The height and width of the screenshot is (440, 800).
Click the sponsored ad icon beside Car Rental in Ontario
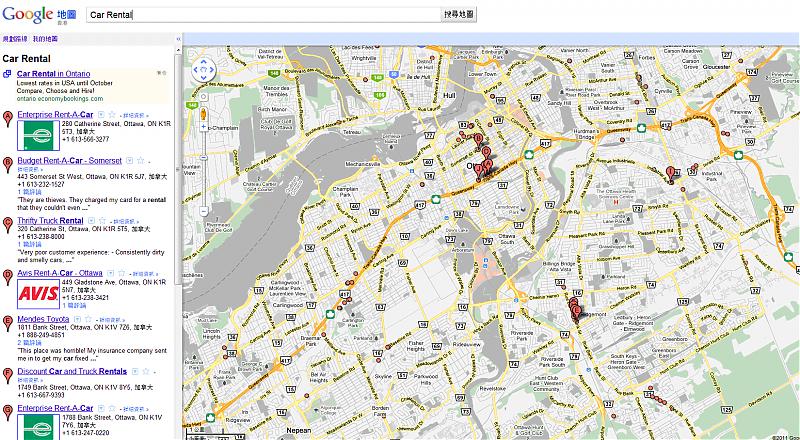(x=7, y=74)
